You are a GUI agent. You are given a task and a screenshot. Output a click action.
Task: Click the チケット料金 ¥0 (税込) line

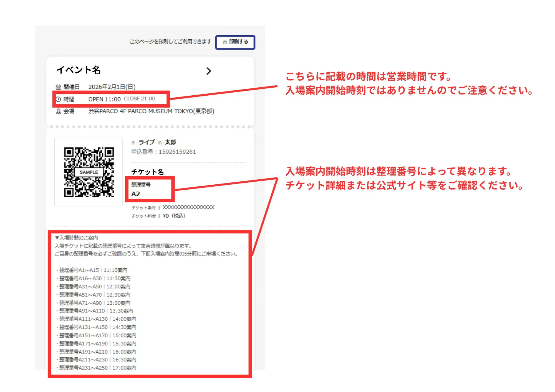158,216
